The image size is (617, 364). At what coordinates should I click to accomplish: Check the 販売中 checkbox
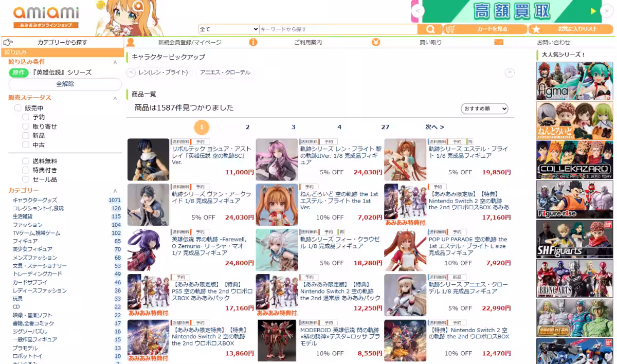click(x=18, y=108)
